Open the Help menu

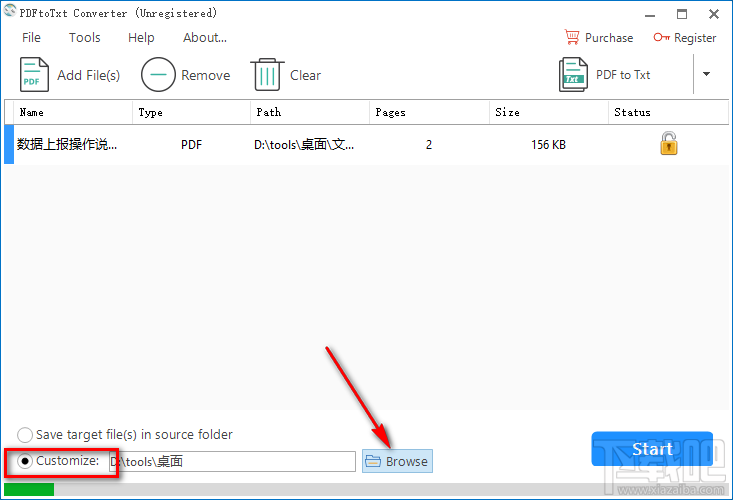tap(141, 37)
